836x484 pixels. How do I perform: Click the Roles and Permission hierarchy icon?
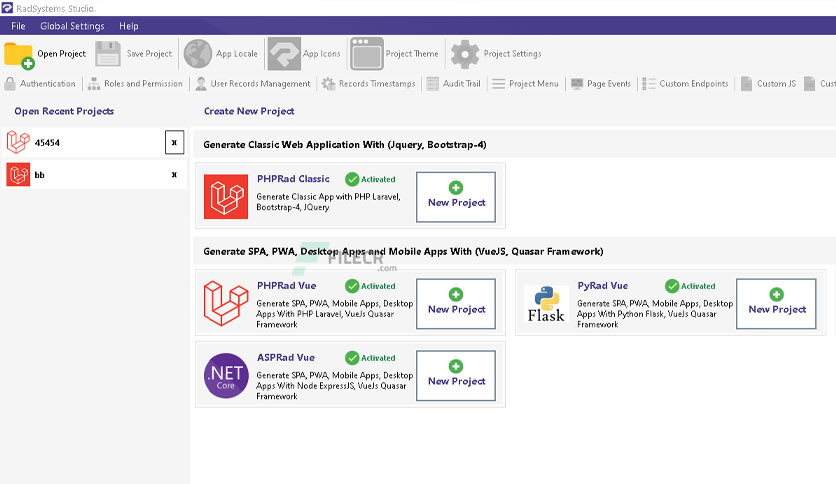[x=94, y=84]
